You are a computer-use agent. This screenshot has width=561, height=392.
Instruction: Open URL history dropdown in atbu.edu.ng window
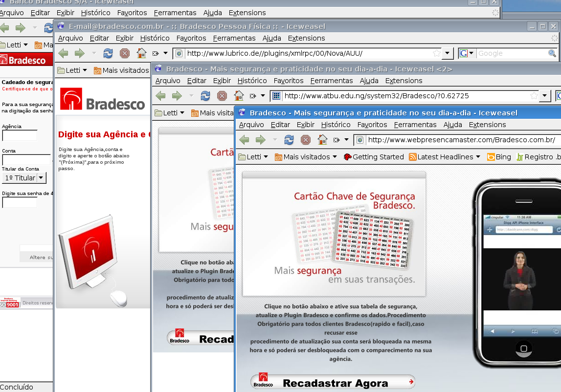tap(544, 96)
